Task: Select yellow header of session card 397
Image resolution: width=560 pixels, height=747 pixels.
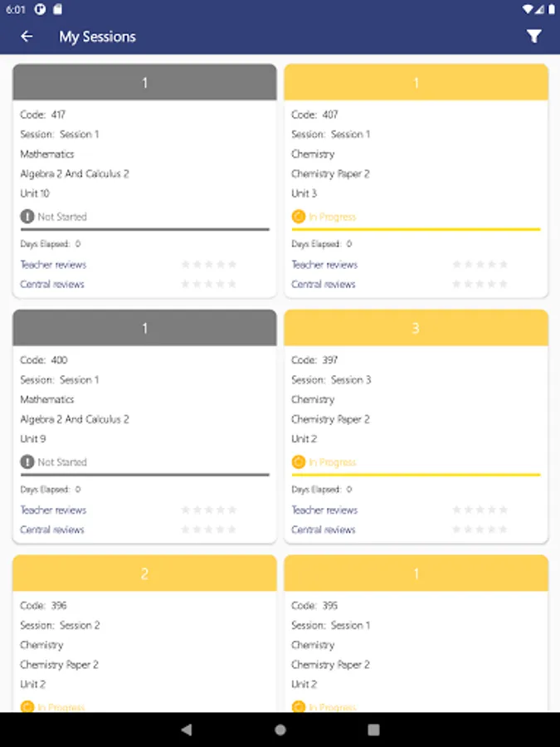Action: pos(416,328)
